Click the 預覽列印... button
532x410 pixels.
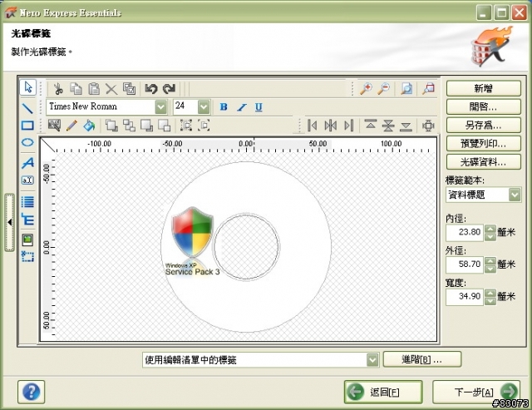484,144
